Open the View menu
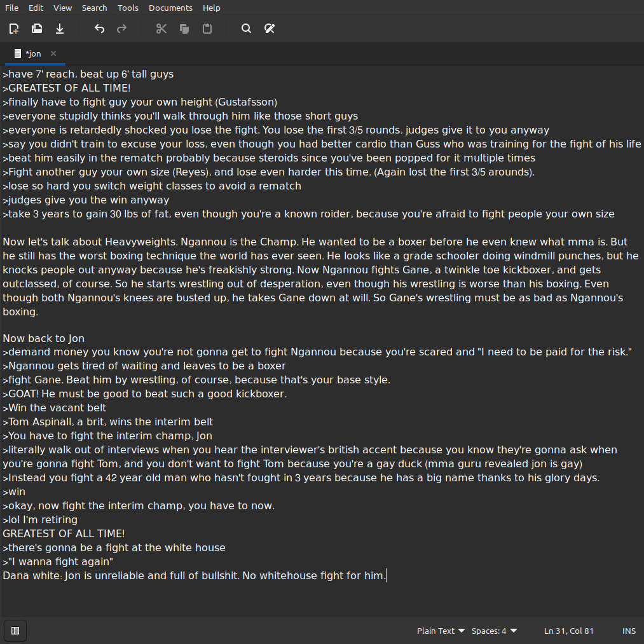Image resolution: width=644 pixels, height=644 pixels. tap(62, 8)
